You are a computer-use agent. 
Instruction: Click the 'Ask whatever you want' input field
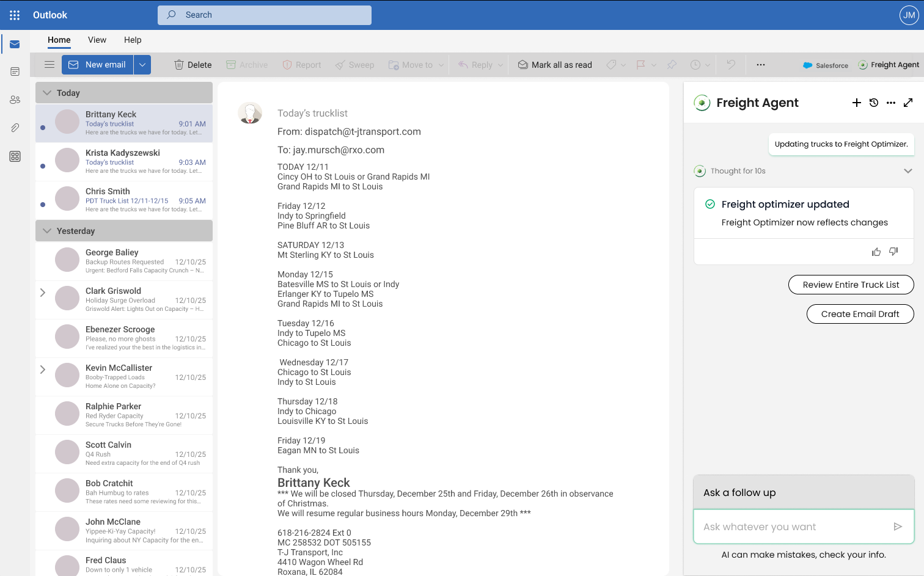[791, 527]
